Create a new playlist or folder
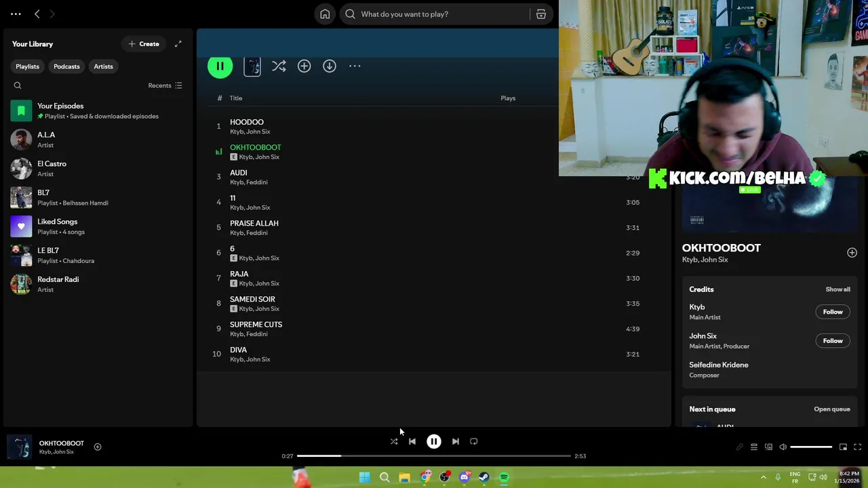This screenshot has height=488, width=868. (x=144, y=44)
